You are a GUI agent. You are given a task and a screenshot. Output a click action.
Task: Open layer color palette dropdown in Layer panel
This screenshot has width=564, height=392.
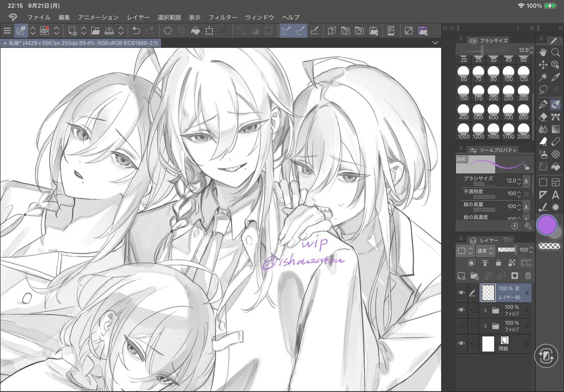[x=465, y=251]
